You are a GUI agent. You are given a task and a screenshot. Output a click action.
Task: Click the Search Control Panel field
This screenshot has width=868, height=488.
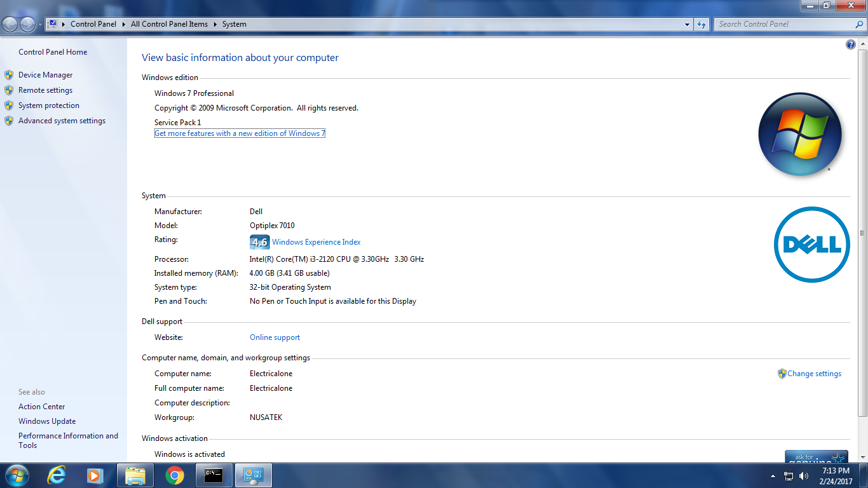(785, 24)
